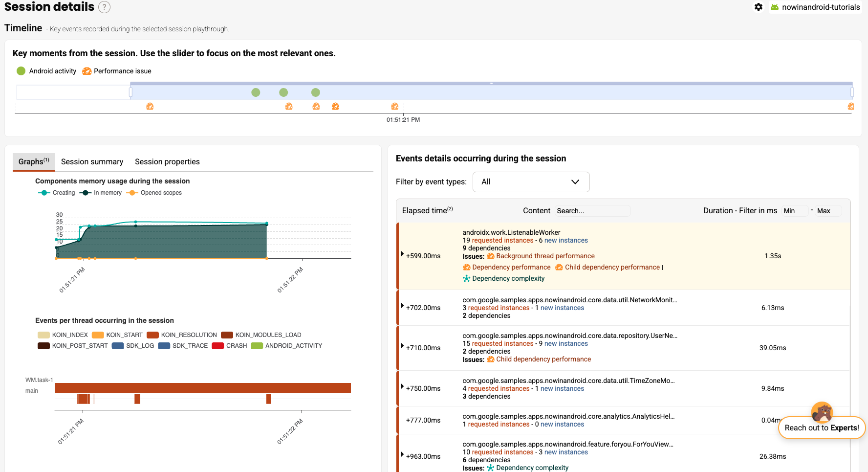Click the left handle of timeline range slider

[130, 92]
